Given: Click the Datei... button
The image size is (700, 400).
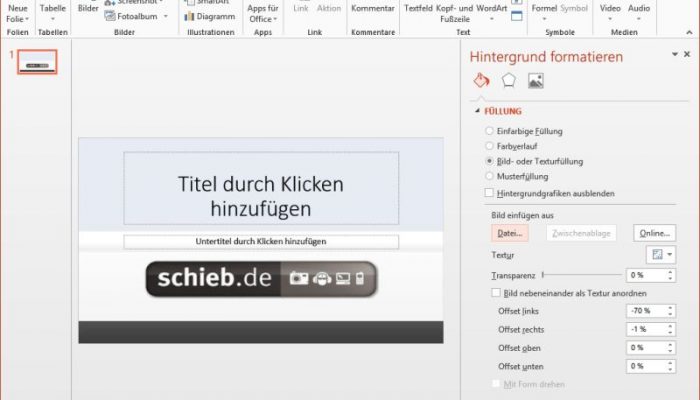Looking at the screenshot, I should [x=510, y=233].
